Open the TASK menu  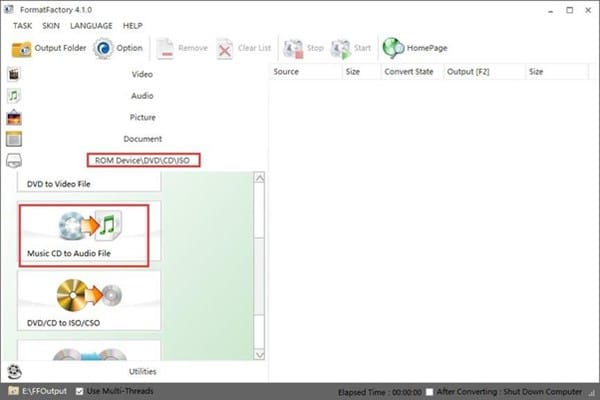point(23,26)
